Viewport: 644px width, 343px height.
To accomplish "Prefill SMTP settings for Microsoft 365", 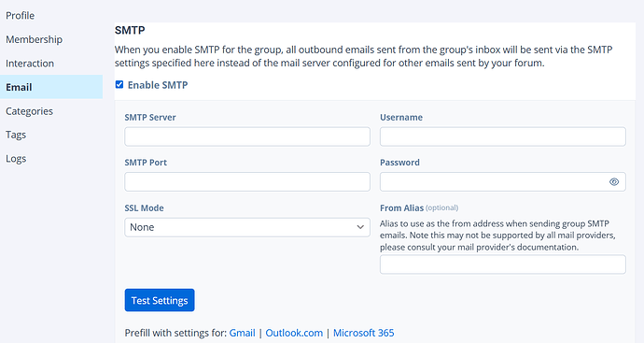I will (x=363, y=333).
